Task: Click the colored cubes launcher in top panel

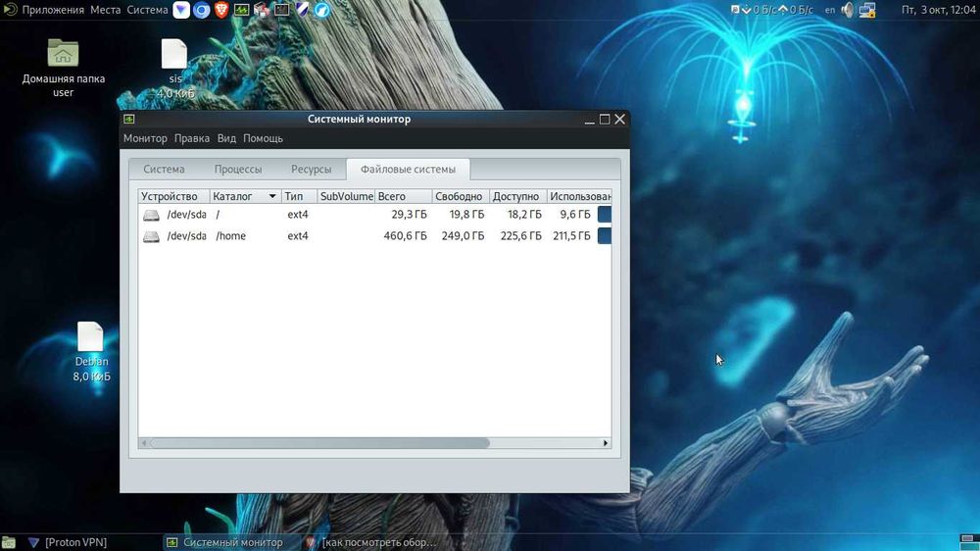Action: point(262,10)
